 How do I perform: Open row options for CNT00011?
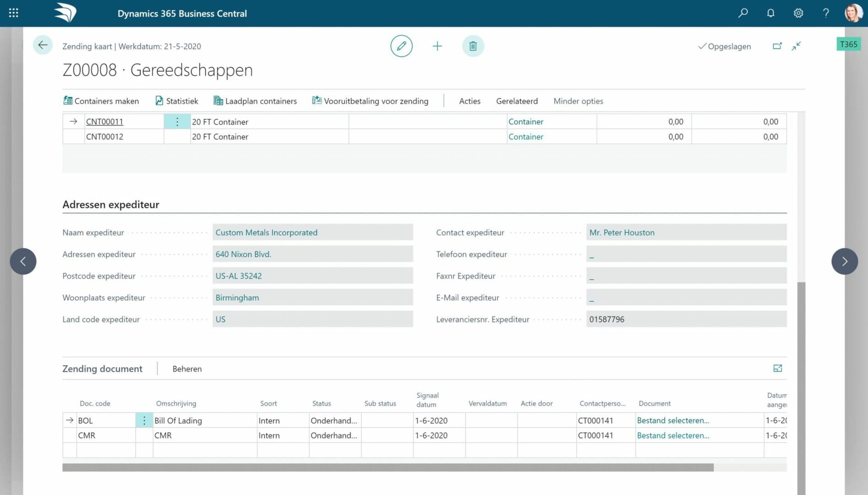click(x=177, y=122)
